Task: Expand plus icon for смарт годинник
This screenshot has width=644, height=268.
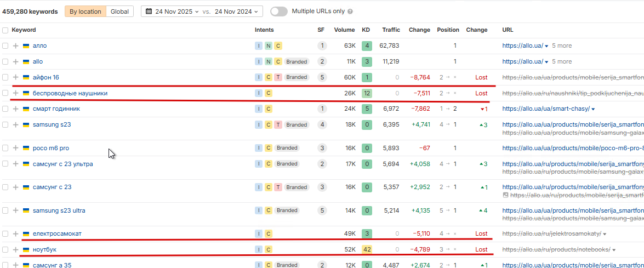Action: [x=15, y=109]
